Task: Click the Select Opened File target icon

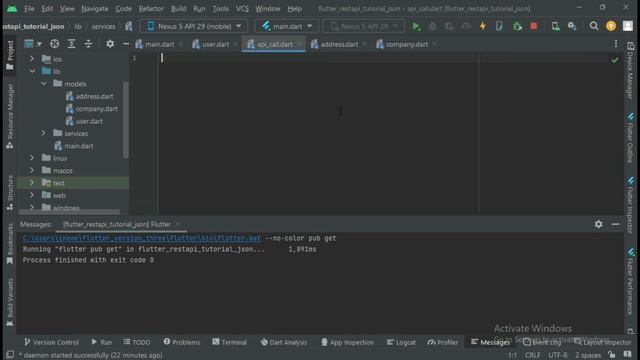Action: pos(54,44)
